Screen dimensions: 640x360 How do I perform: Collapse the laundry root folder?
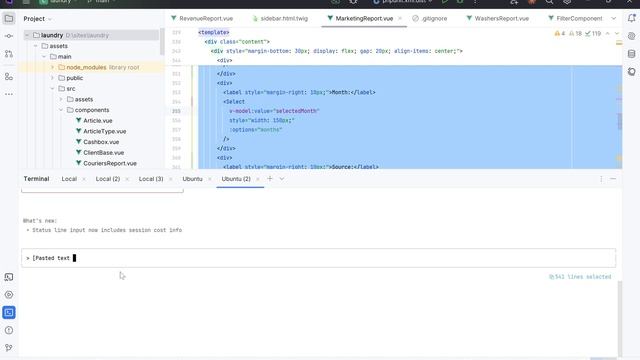[27, 36]
